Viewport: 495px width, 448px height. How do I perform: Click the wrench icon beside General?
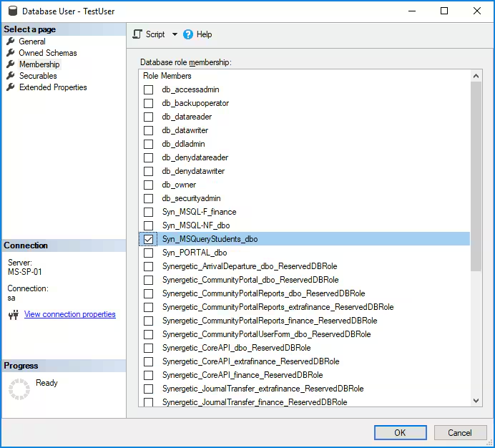(11, 42)
